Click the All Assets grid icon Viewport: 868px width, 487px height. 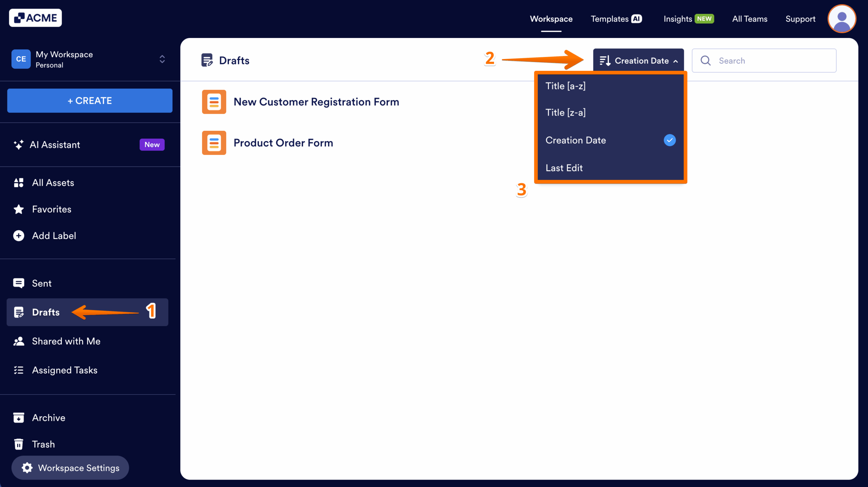point(19,182)
